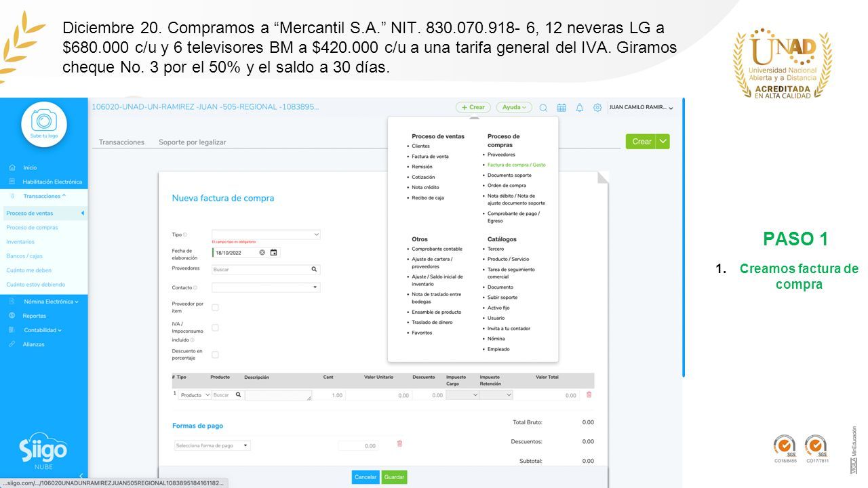Image resolution: width=868 pixels, height=488 pixels.
Task: Click the Proveedores search magnifier icon
Action: 314,269
